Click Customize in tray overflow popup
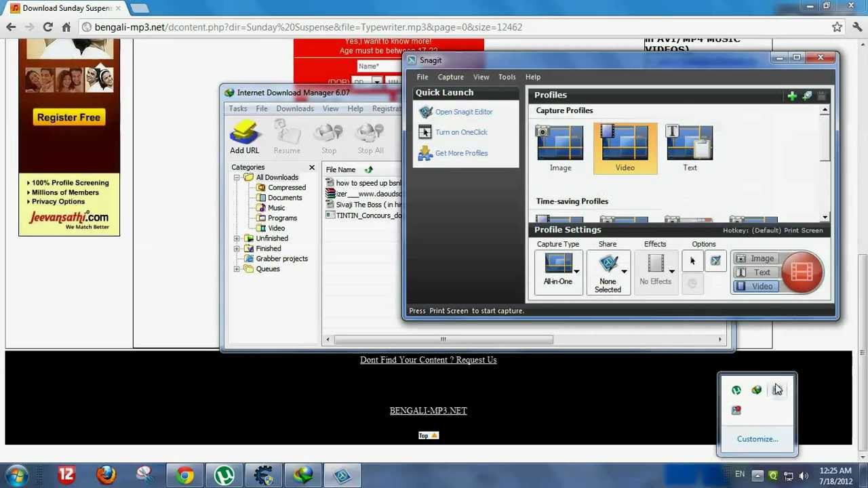The image size is (868, 488). 757,439
